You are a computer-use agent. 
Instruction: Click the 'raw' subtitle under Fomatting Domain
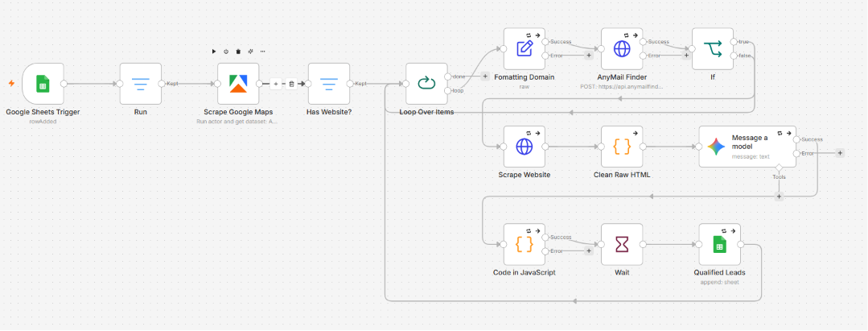[525, 86]
